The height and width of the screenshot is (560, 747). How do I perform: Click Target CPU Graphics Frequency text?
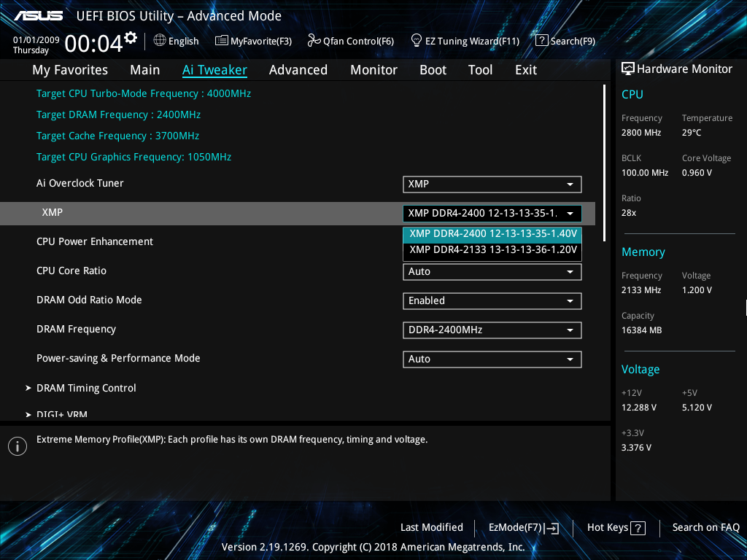coord(134,157)
